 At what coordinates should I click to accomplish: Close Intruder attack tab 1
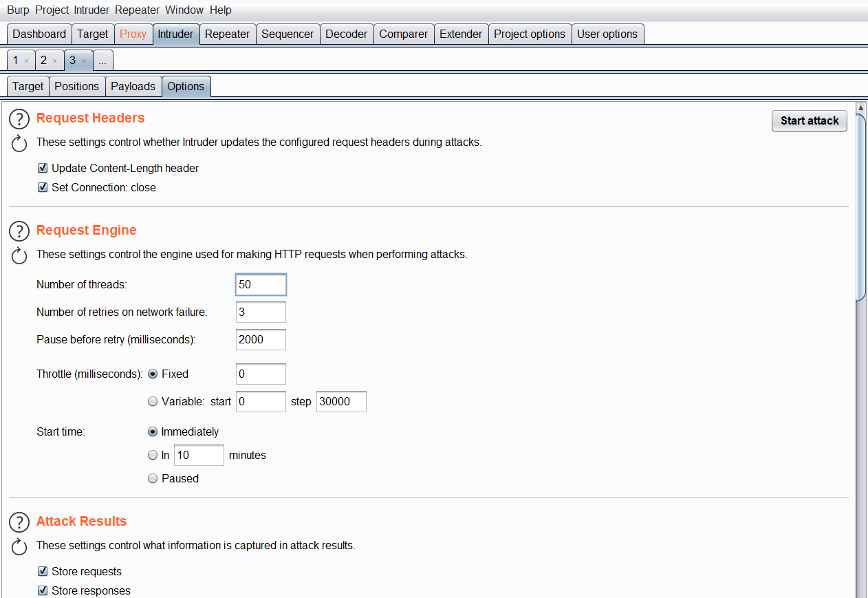(26, 61)
